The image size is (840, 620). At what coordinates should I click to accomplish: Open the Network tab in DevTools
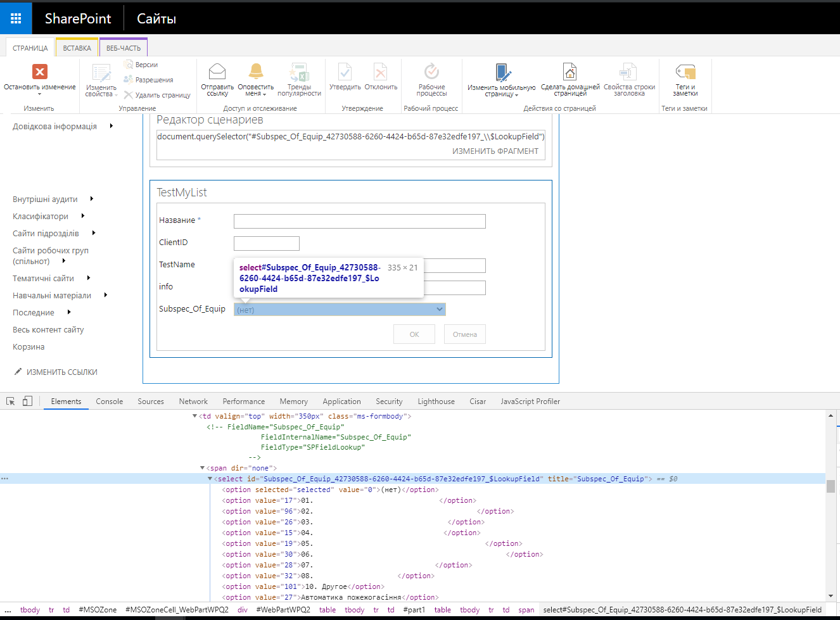[193, 402]
